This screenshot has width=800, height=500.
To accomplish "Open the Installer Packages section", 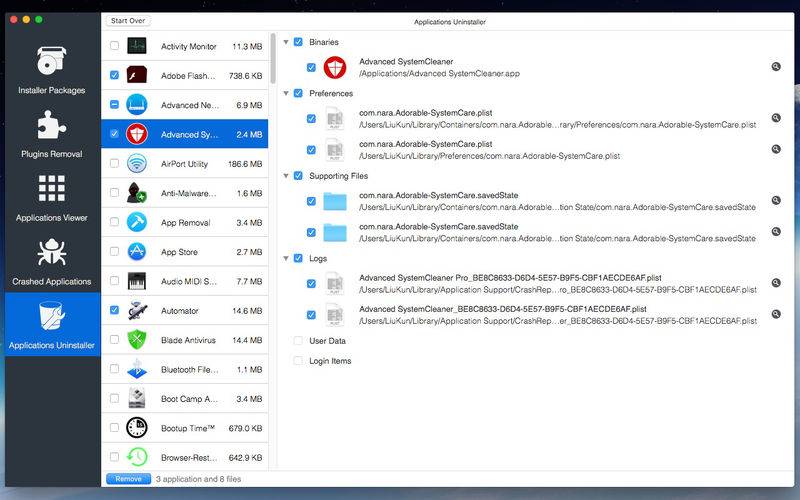I will [x=52, y=70].
